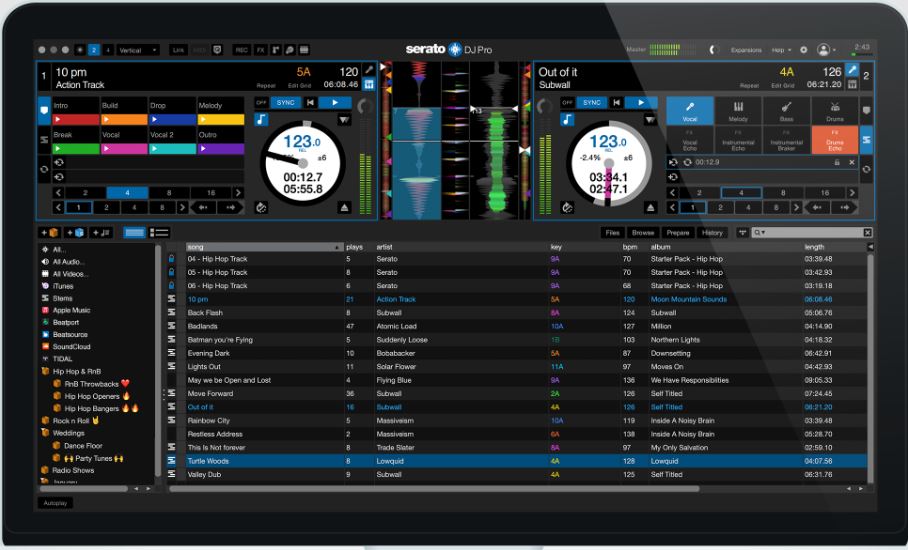Select the Melody stem pad on deck 2
908x550 pixels.
coord(738,111)
